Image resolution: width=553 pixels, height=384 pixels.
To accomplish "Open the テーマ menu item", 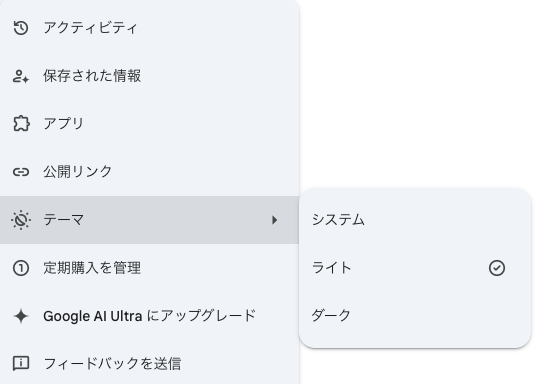I will point(150,220).
